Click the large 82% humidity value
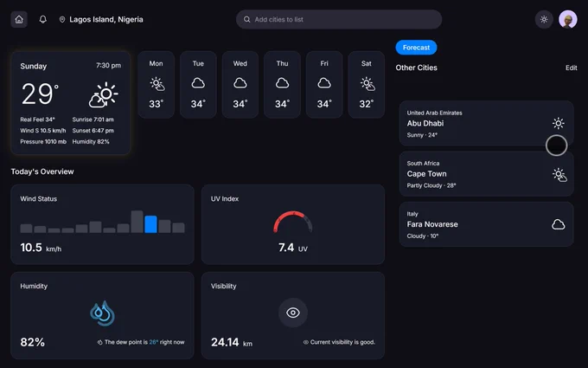The image size is (588, 368). coord(32,342)
